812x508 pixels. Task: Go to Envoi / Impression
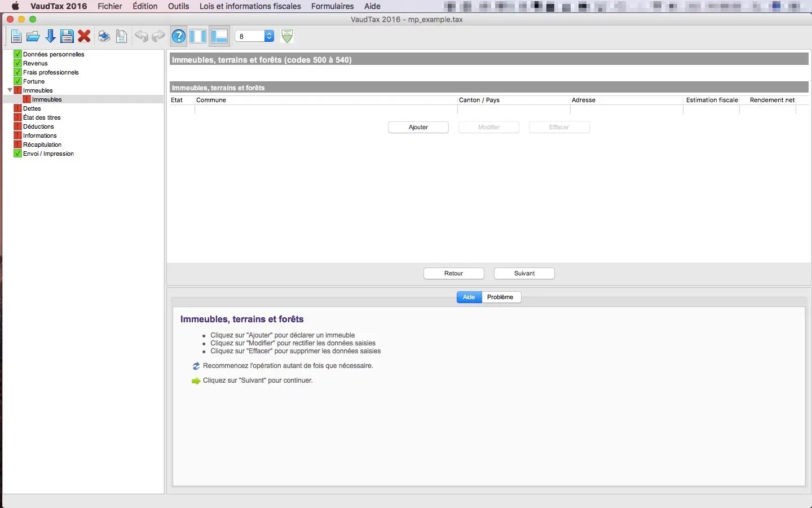click(x=48, y=154)
